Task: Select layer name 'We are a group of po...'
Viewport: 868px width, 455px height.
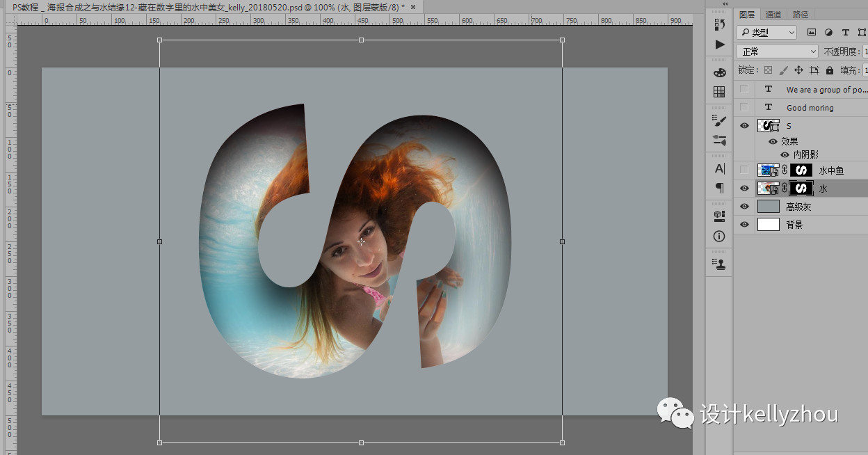Action: [826, 90]
